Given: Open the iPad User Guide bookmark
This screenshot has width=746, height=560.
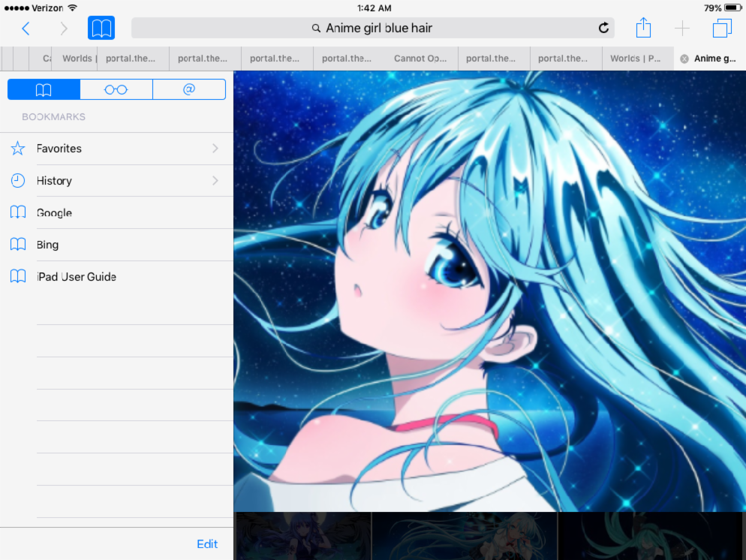Looking at the screenshot, I should pyautogui.click(x=116, y=276).
